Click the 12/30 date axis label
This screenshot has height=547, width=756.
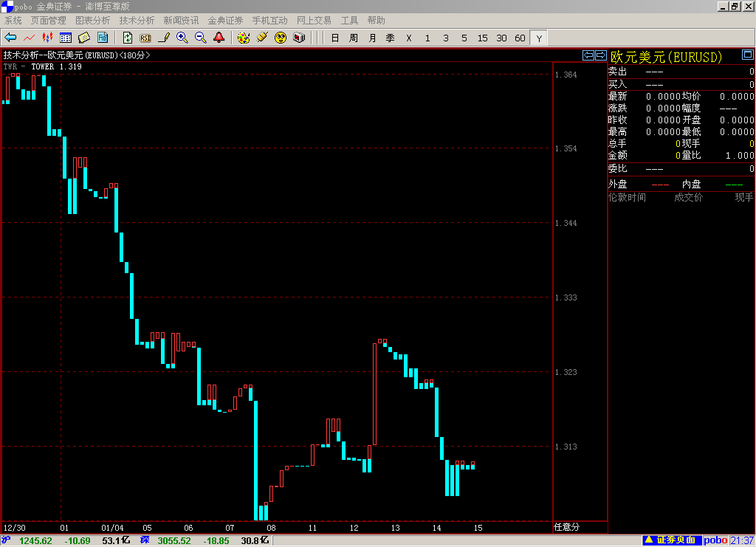15,528
